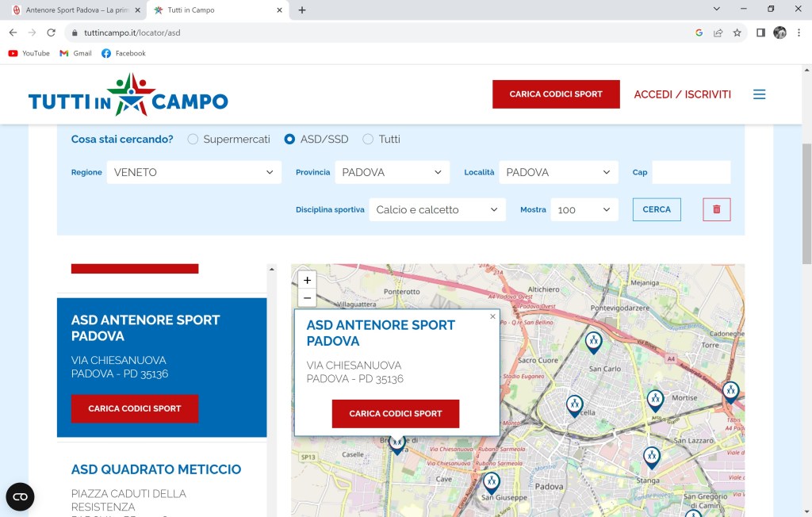Expand the Provincia dropdown
This screenshot has height=517, width=812.
(392, 172)
